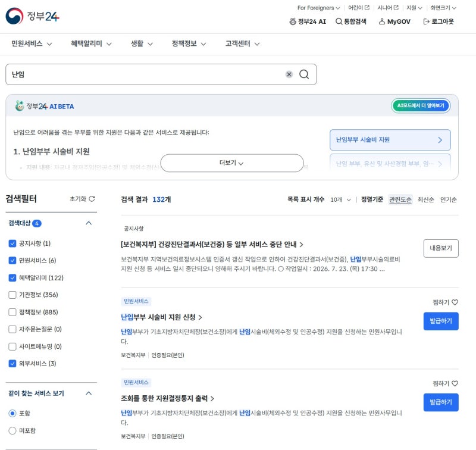The image size is (476, 450).
Task: Click 내용보기 for the 보건복지부 notice
Action: point(441,248)
